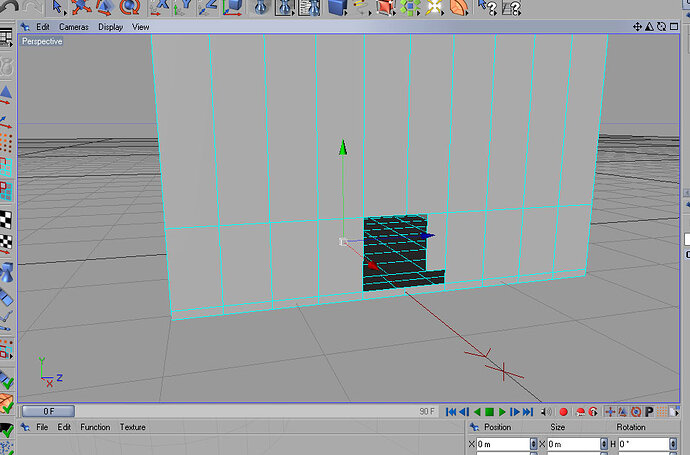Toggle automatic keyframing

point(580,412)
